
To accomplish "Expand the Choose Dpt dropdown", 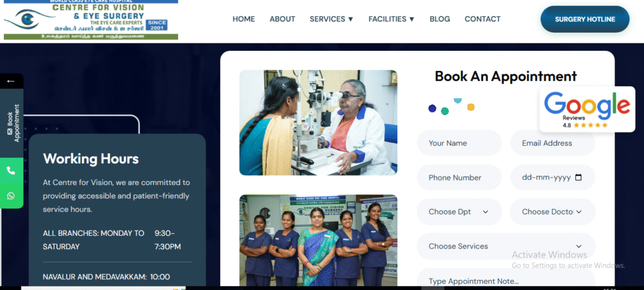I will click(459, 212).
